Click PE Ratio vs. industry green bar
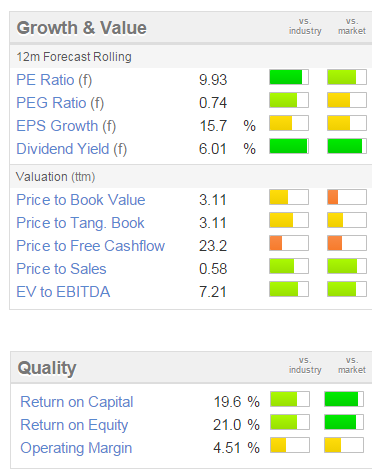Image resolution: width=372 pixels, height=475 pixels. [x=289, y=77]
